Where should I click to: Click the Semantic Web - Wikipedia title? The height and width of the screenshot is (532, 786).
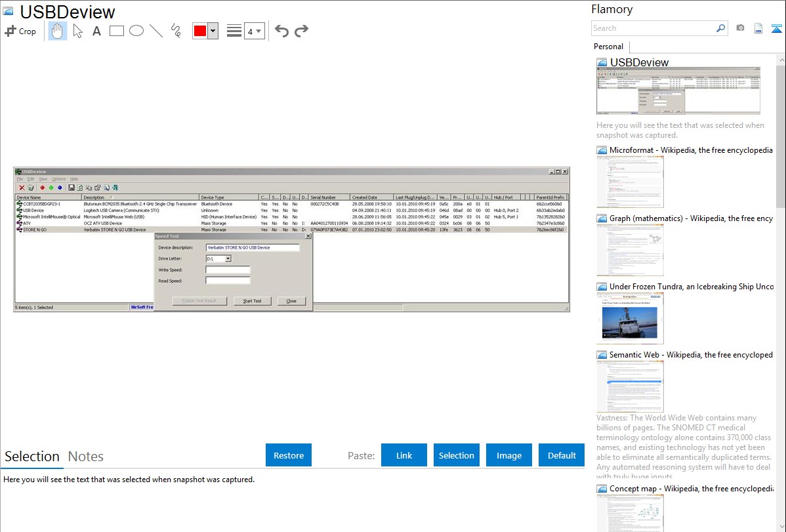691,354
